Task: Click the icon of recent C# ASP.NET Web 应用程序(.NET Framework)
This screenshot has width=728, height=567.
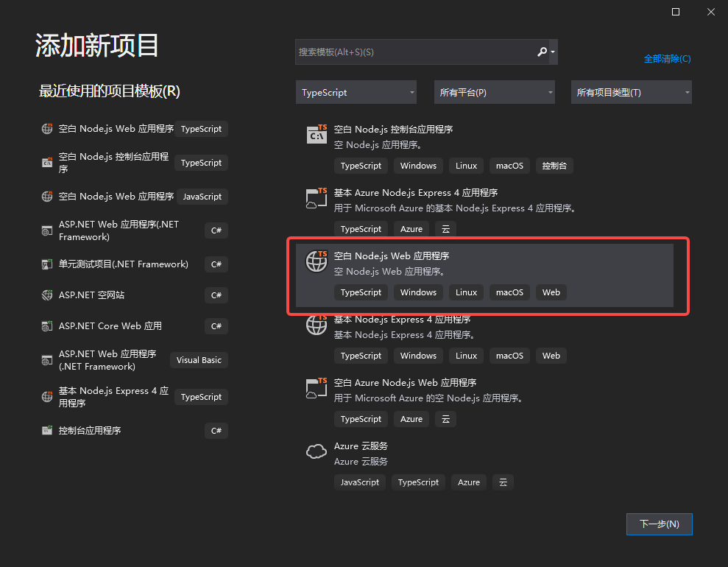Action: coord(47,230)
